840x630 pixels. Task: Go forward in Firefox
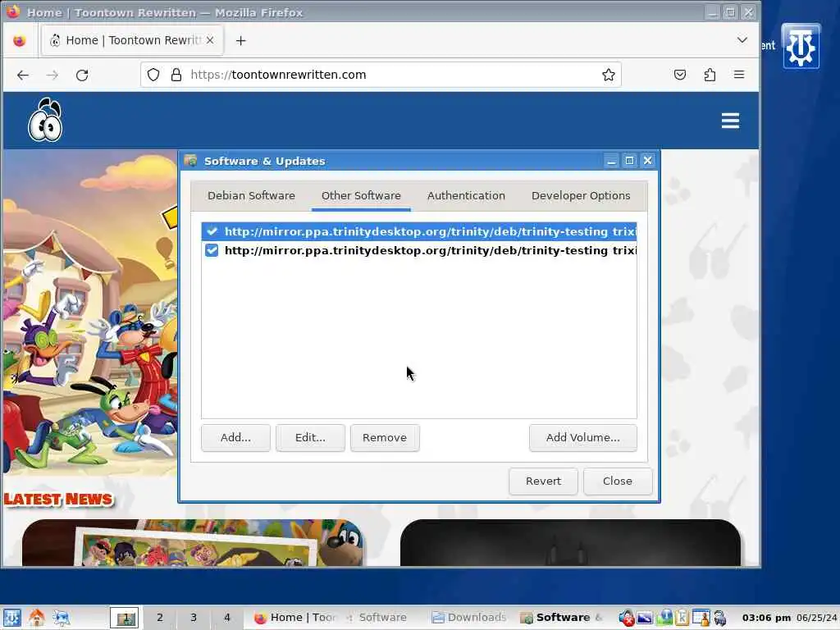tap(52, 75)
